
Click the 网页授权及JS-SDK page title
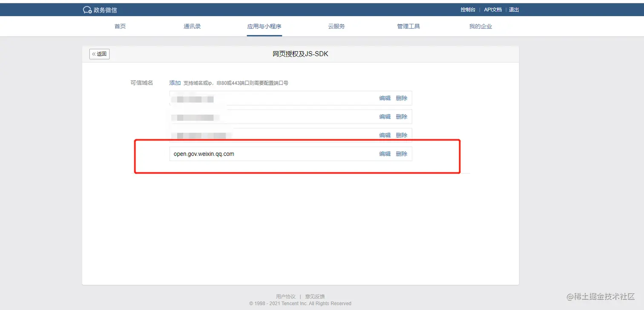click(x=300, y=54)
